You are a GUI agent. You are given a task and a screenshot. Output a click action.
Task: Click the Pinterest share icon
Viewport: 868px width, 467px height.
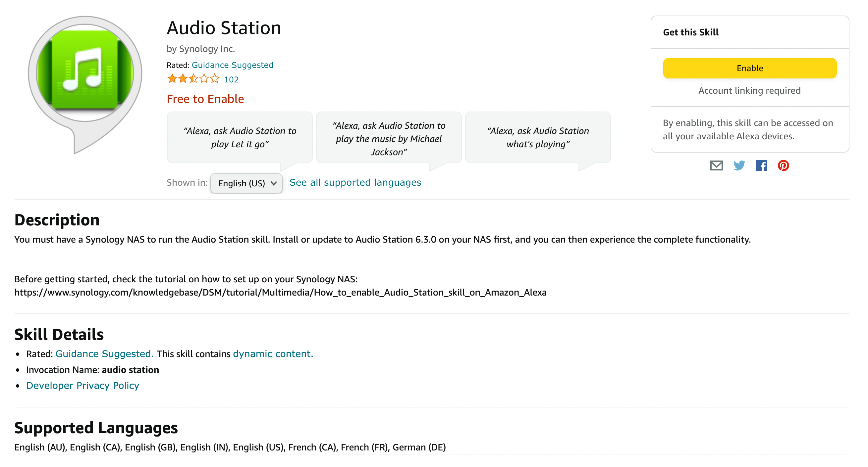pos(784,165)
